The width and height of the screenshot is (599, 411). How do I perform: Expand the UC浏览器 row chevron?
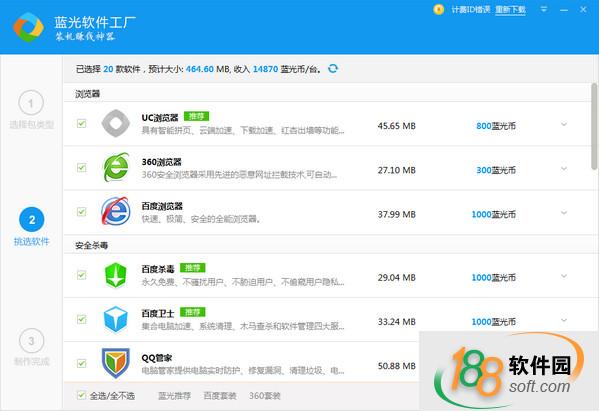pyautogui.click(x=564, y=124)
